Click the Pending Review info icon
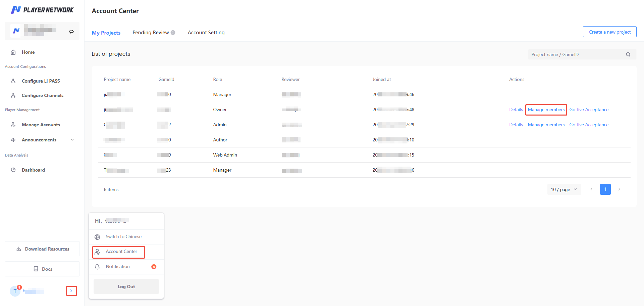644x306 pixels. pos(173,33)
